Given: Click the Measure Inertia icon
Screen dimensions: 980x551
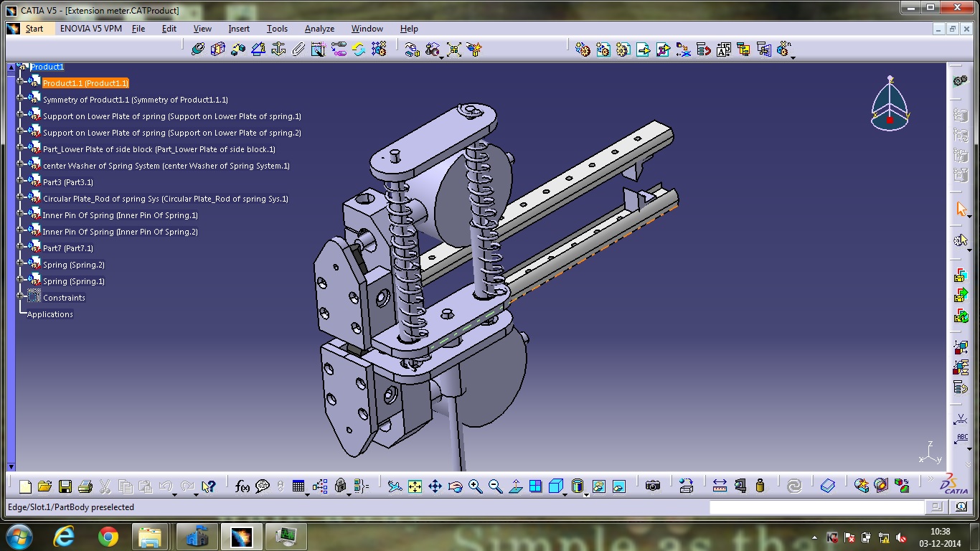Looking at the screenshot, I should [x=760, y=486].
